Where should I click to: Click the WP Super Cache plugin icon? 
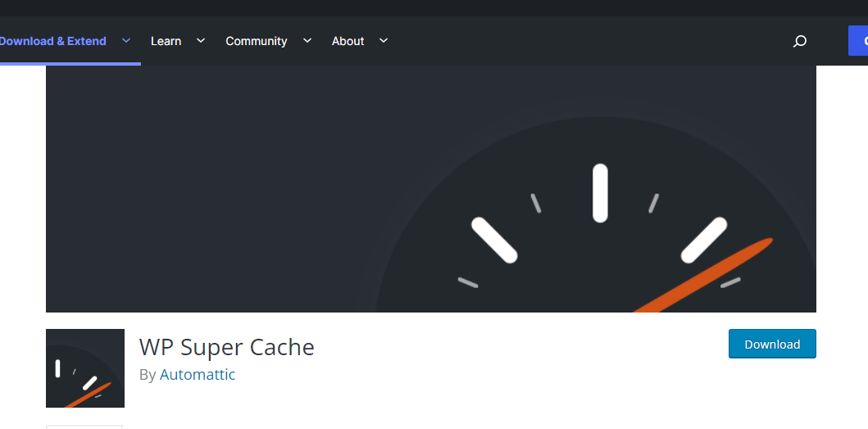coord(85,368)
